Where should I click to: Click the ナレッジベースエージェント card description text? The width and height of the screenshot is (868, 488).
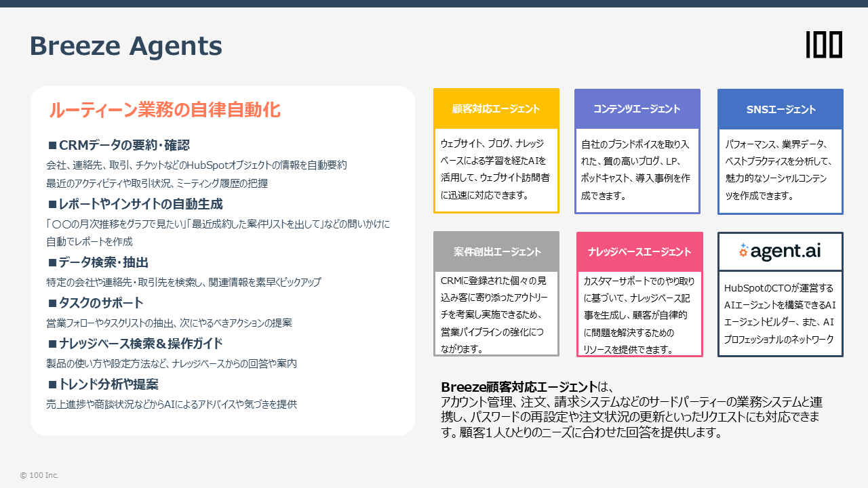point(639,315)
